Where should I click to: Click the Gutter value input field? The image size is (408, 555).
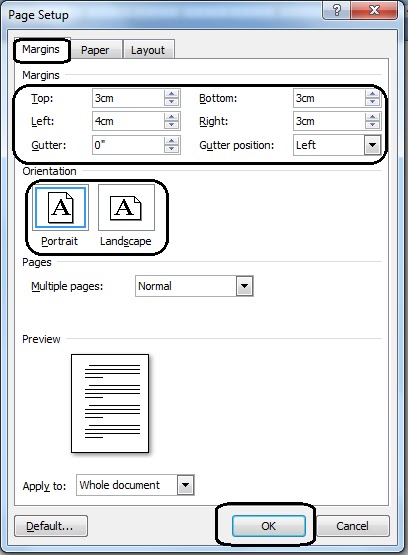coord(128,145)
